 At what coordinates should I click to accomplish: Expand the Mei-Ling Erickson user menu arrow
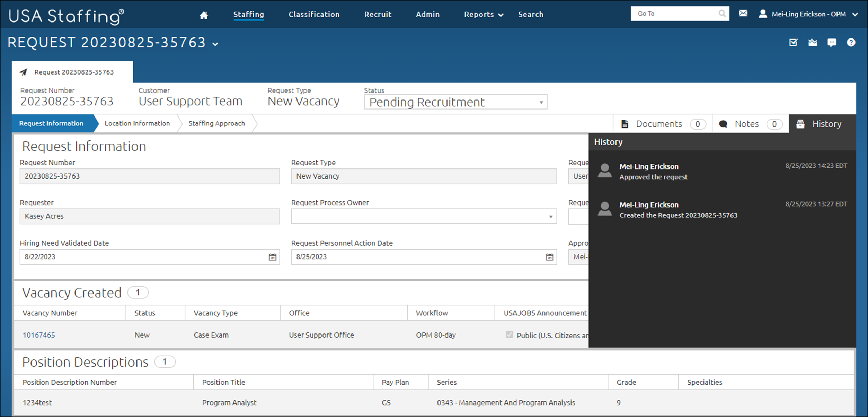tap(855, 15)
